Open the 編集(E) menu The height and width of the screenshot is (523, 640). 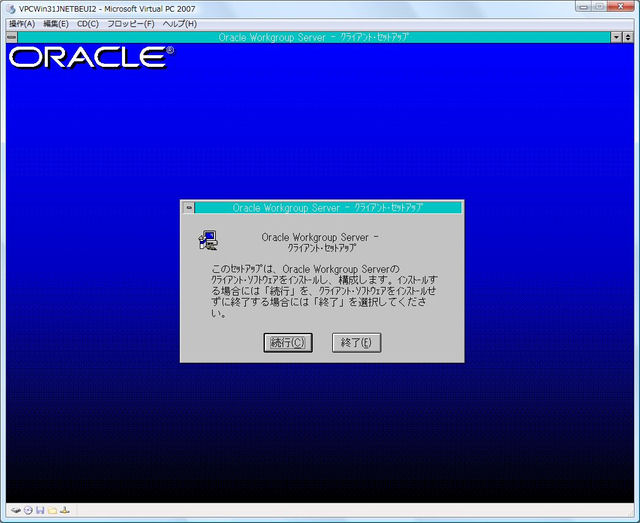click(56, 24)
